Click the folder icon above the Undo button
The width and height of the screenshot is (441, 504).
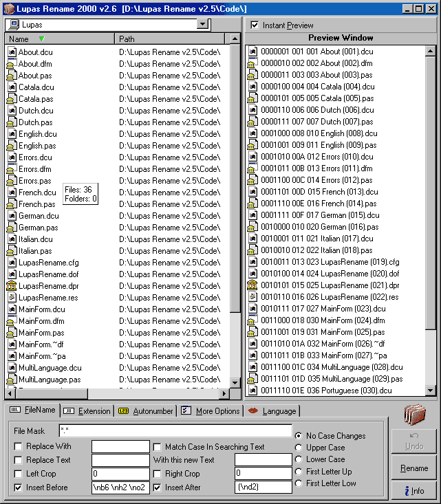click(x=414, y=417)
